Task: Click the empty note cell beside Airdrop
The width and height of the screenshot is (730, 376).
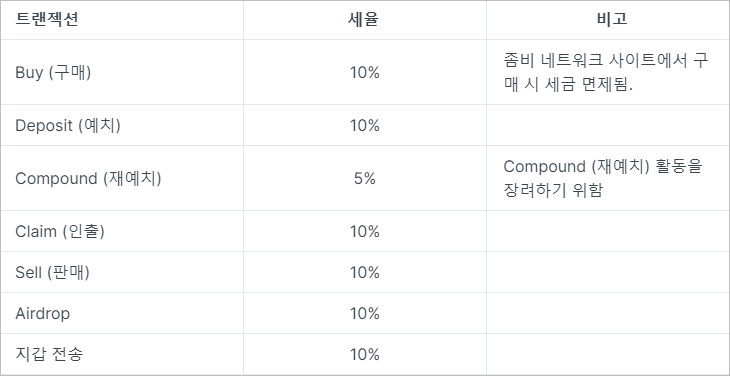Action: point(608,313)
